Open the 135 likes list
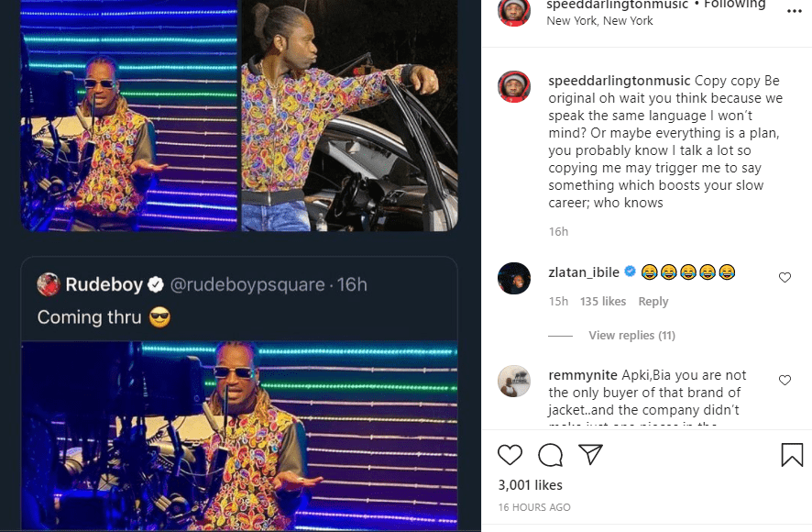This screenshot has height=532, width=812. [603, 302]
